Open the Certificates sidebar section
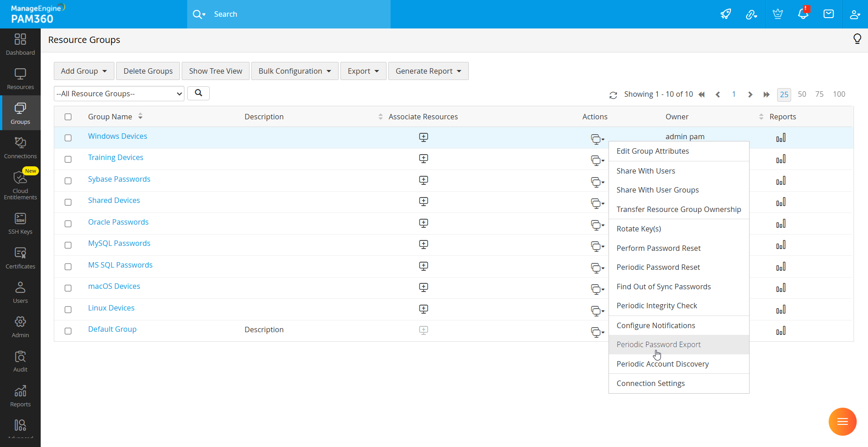Viewport: 868px width, 447px height. [20, 258]
